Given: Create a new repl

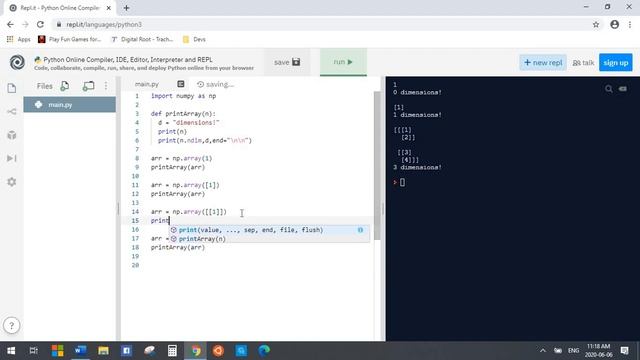Looking at the screenshot, I should pyautogui.click(x=543, y=62).
